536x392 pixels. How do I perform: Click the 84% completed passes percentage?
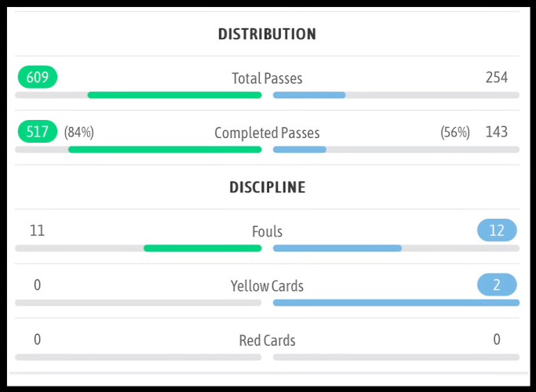tap(79, 132)
